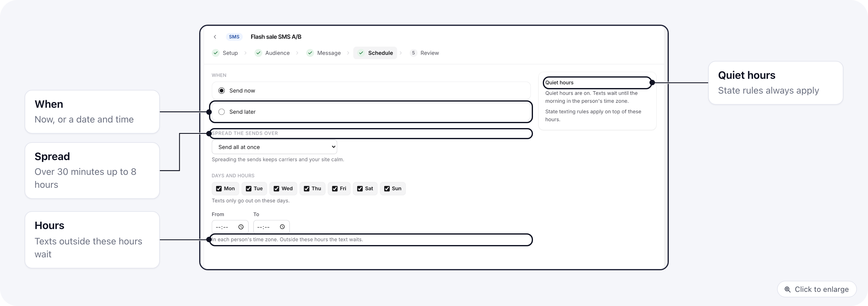The width and height of the screenshot is (868, 306).
Task: Select the Send now radio option
Action: pos(221,91)
